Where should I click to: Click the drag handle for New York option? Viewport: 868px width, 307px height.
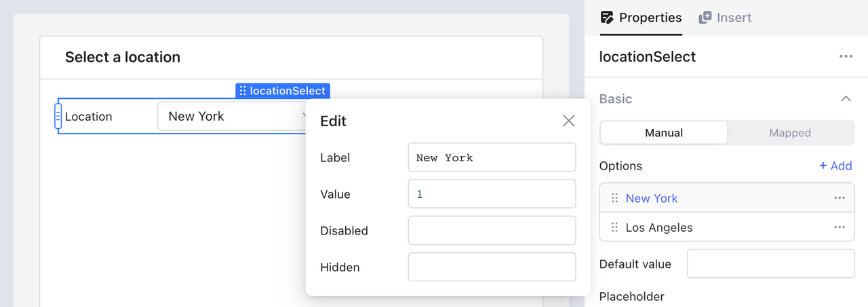tap(614, 198)
